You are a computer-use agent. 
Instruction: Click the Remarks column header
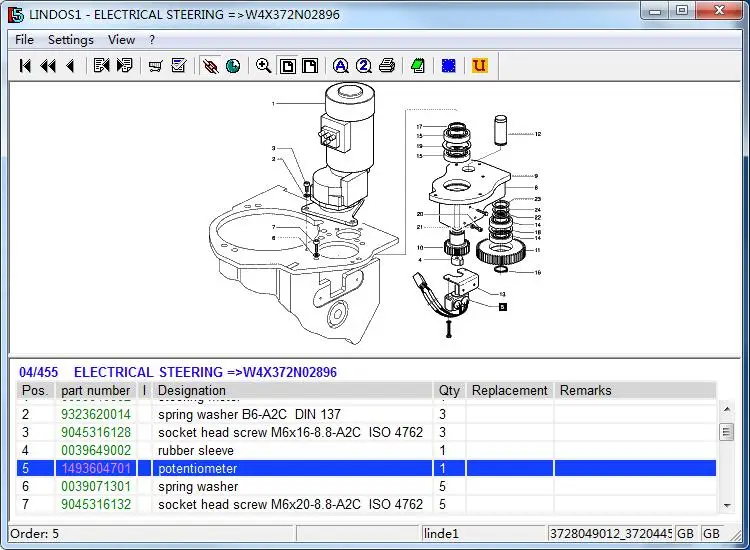tap(635, 390)
